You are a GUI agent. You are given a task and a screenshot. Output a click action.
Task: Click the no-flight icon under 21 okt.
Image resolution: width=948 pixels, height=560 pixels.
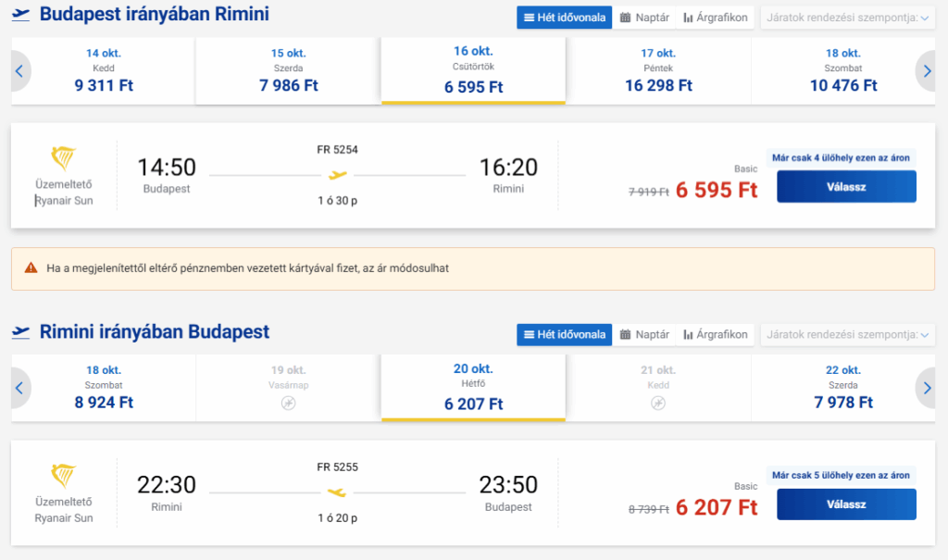click(x=658, y=404)
